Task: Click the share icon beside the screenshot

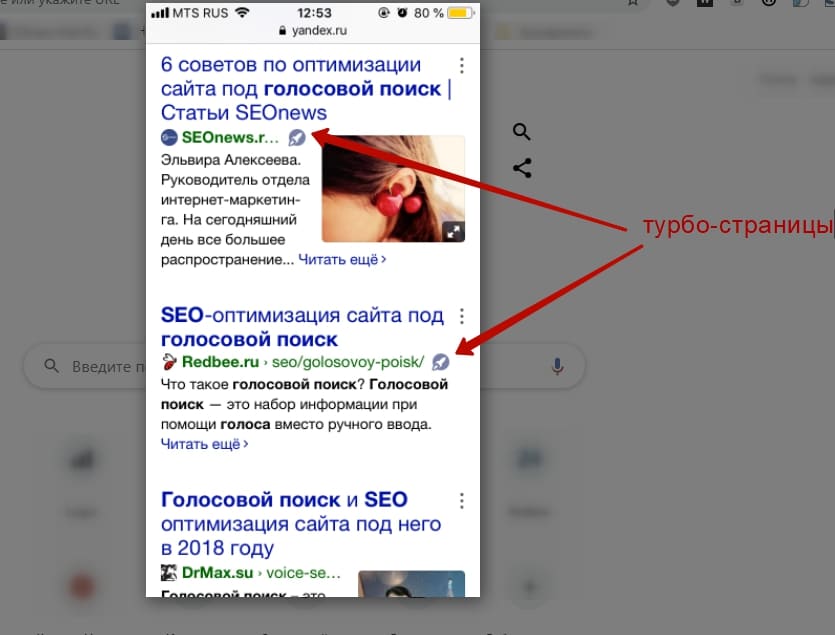Action: pyautogui.click(x=522, y=168)
